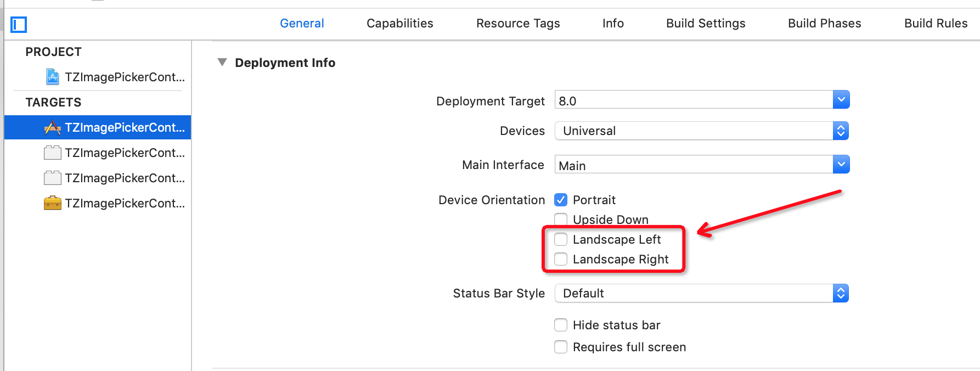The image size is (980, 371).
Task: Open the Devices Universal popup menu
Action: click(x=702, y=131)
